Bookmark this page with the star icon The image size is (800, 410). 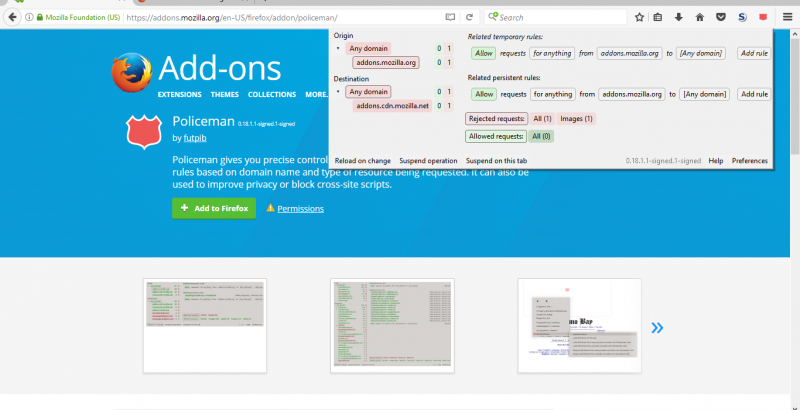639,17
